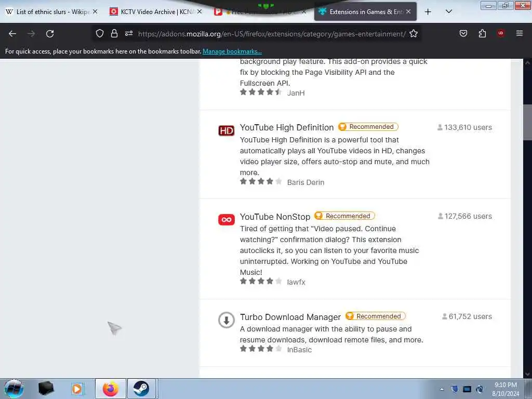Open author lawfx's profile

296,282
